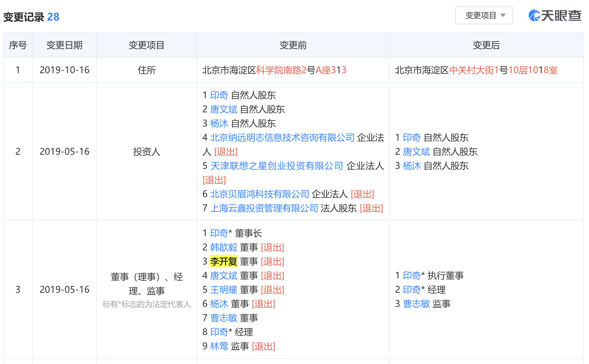Viewport: 589px width, 364px height.
Task: Open 北京贝眉鸿科技有限公司 link
Action: click(x=259, y=194)
